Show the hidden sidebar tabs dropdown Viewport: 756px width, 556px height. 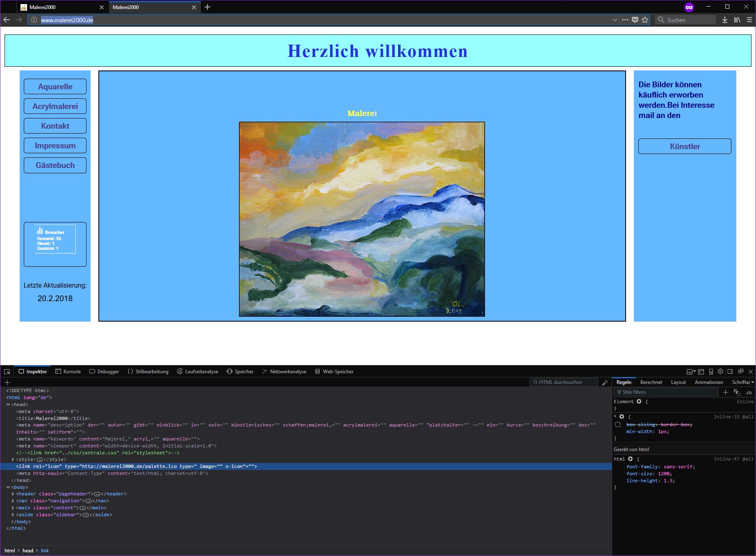[x=753, y=382]
